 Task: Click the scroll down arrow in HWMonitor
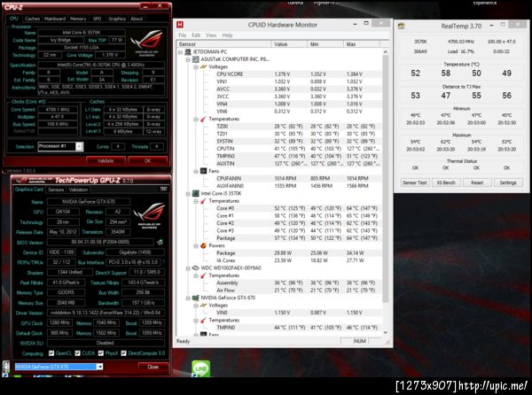(385, 332)
